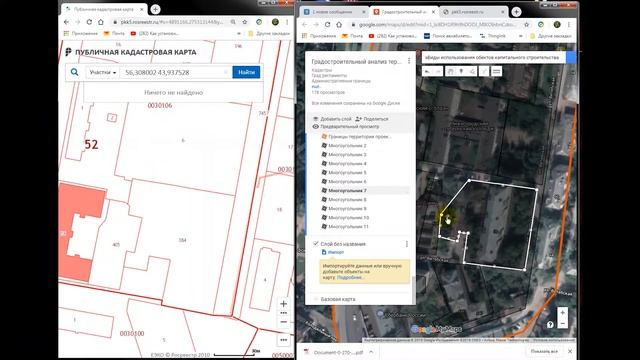Image resolution: width=640 pixels, height=360 pixels.
Task: Go back in the left browser window
Action: tap(67, 22)
